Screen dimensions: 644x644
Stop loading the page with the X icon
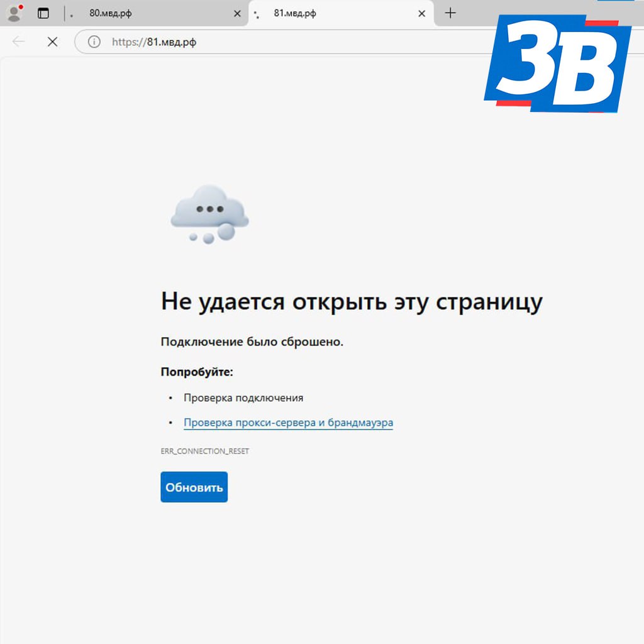[x=53, y=42]
